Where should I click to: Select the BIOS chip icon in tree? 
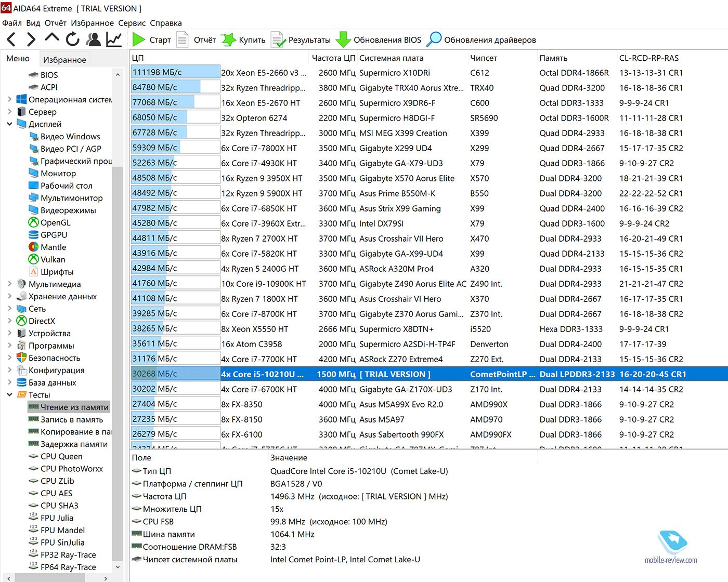point(34,75)
